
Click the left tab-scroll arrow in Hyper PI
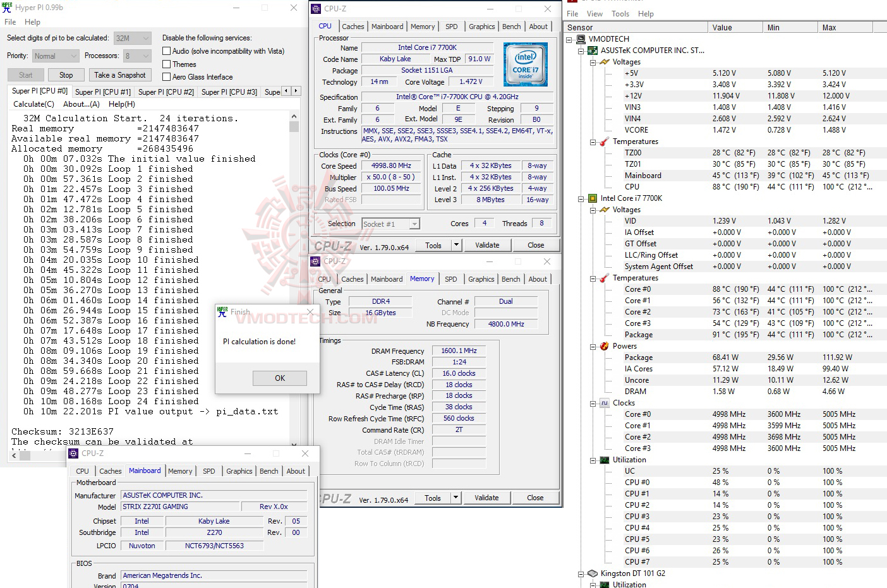tap(286, 91)
